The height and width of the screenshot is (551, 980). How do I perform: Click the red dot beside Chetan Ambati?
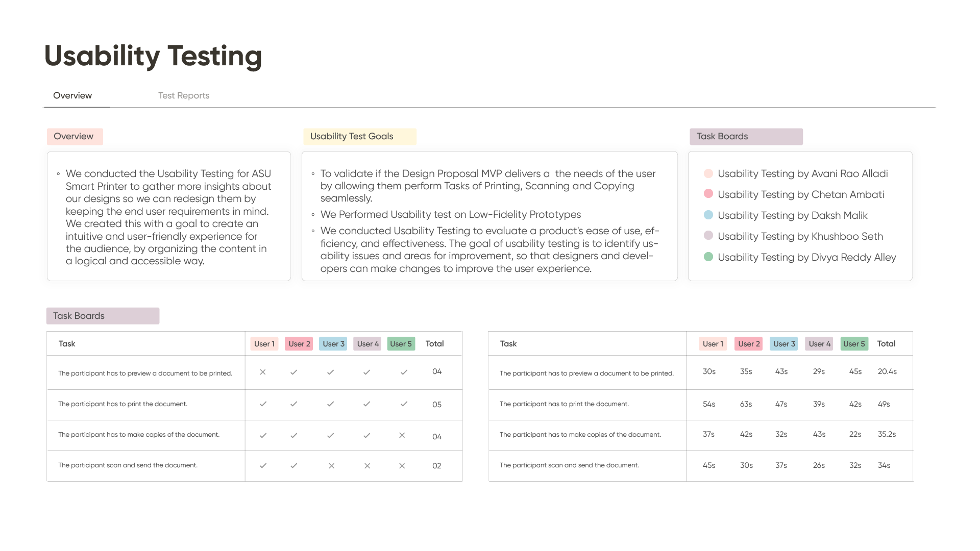pyautogui.click(x=708, y=194)
